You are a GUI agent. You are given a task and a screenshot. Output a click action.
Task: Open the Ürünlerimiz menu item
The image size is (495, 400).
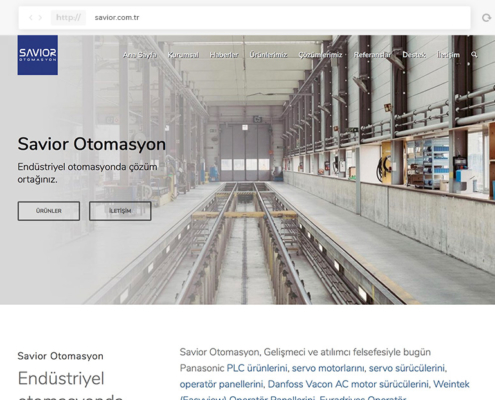coord(268,55)
